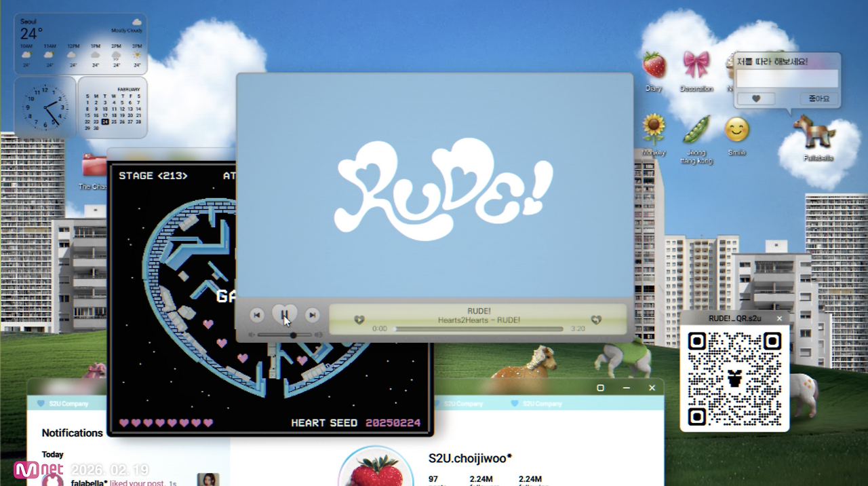Click the loud speaker icon in the player
Image resolution: width=868 pixels, height=486 pixels.
319,335
